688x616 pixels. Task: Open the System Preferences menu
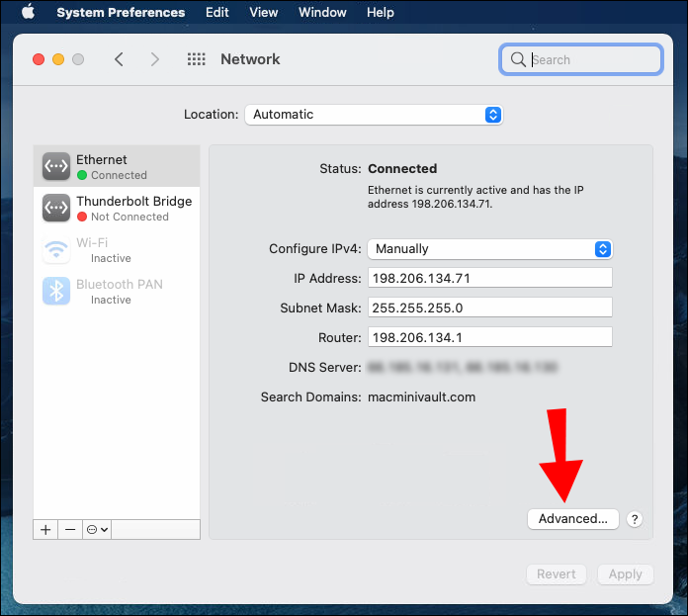click(121, 12)
